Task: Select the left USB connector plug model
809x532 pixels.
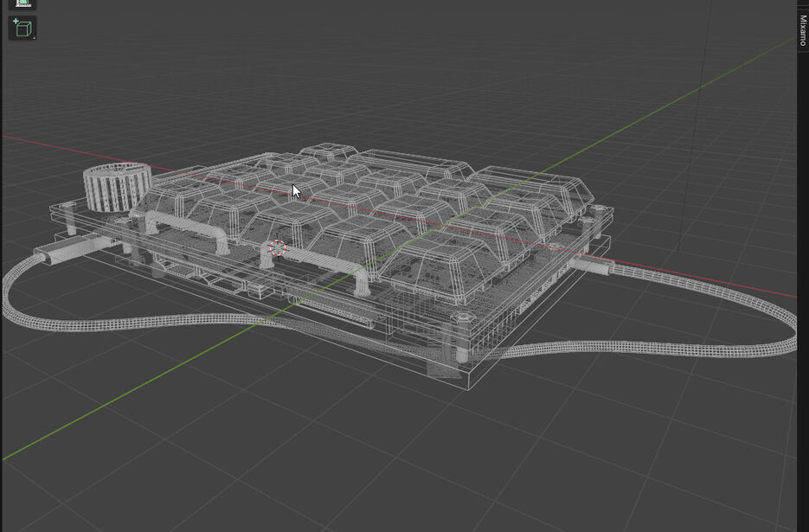Action: pyautogui.click(x=74, y=247)
